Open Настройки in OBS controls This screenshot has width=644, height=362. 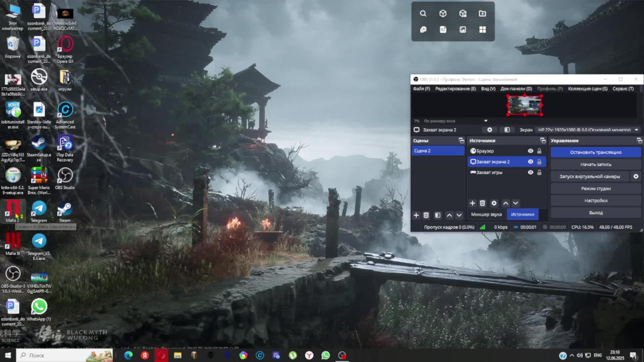[596, 200]
